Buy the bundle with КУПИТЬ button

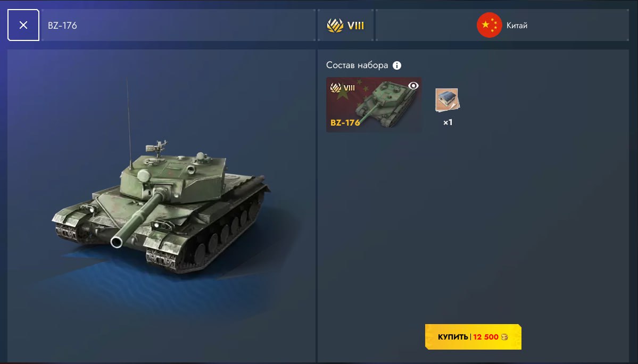473,337
